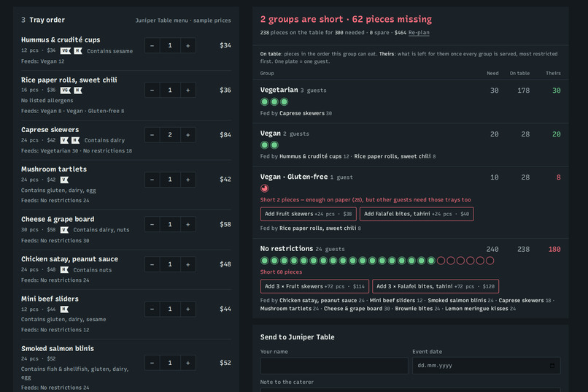Click the V badge on Mushroom tartlets

point(64,180)
